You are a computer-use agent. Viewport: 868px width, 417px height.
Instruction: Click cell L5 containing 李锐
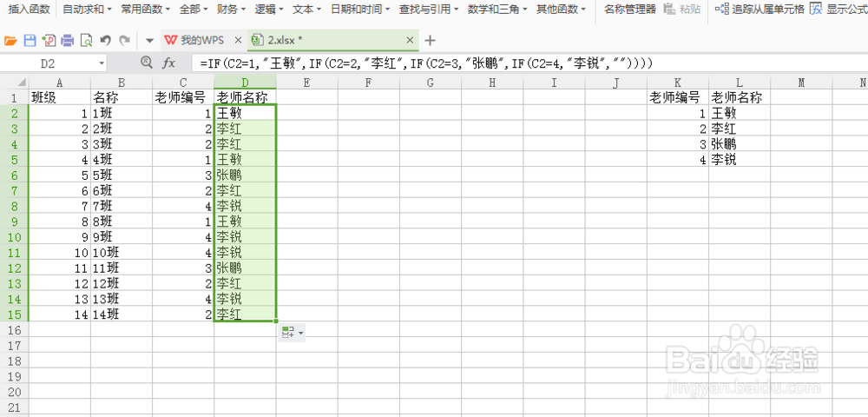(740, 160)
